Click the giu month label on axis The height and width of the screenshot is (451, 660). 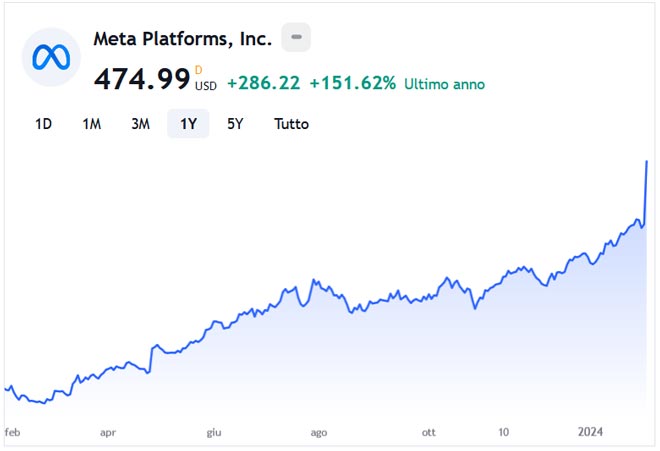pos(213,432)
